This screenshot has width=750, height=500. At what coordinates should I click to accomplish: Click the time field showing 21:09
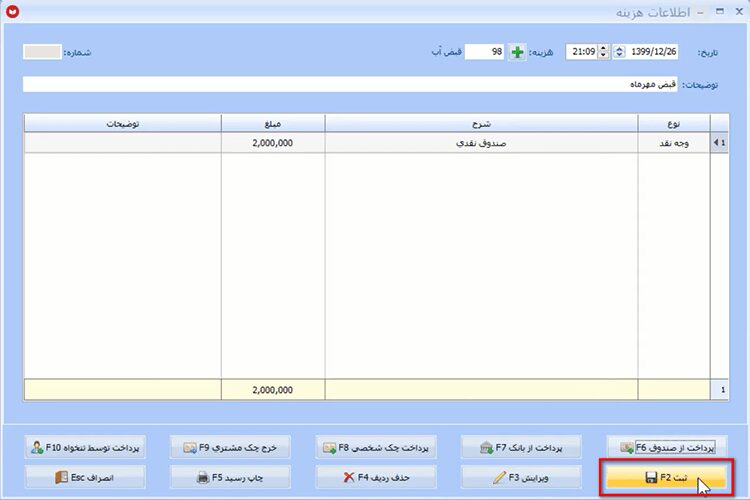click(x=581, y=52)
